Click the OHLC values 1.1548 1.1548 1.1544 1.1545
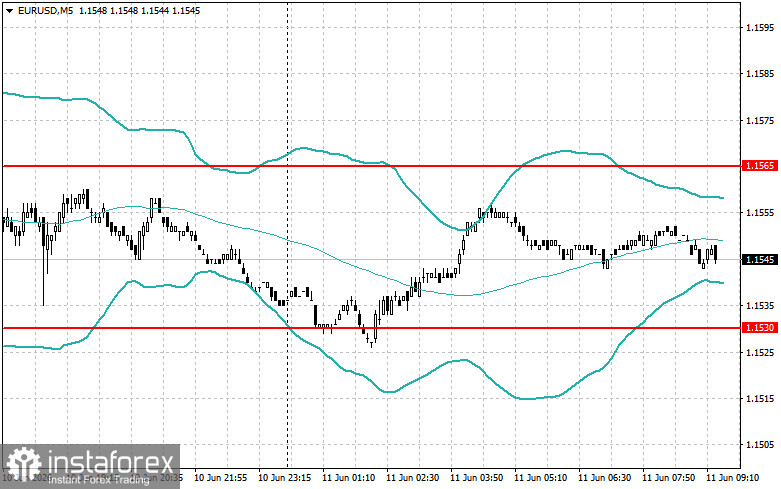The width and height of the screenshot is (781, 489). point(139,10)
